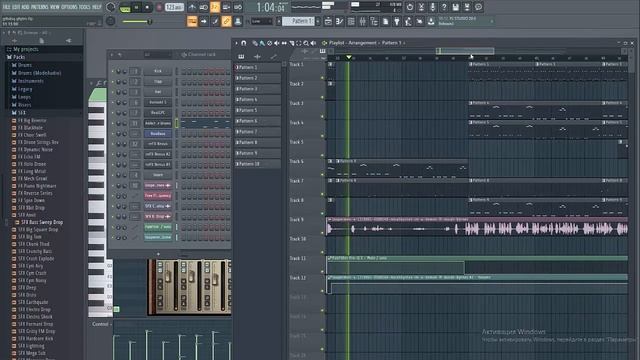Click the tempo display showing 123
Screen dimensions: 640x360
[x=174, y=7]
